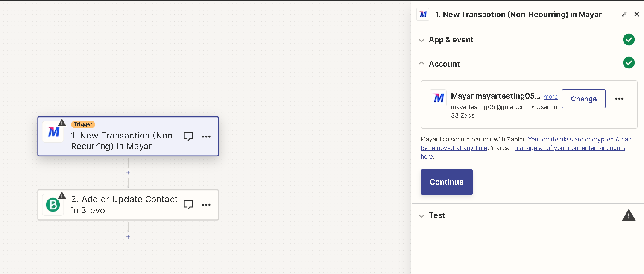
Task: Click warning badge on Mayar trigger step
Action: (x=62, y=123)
